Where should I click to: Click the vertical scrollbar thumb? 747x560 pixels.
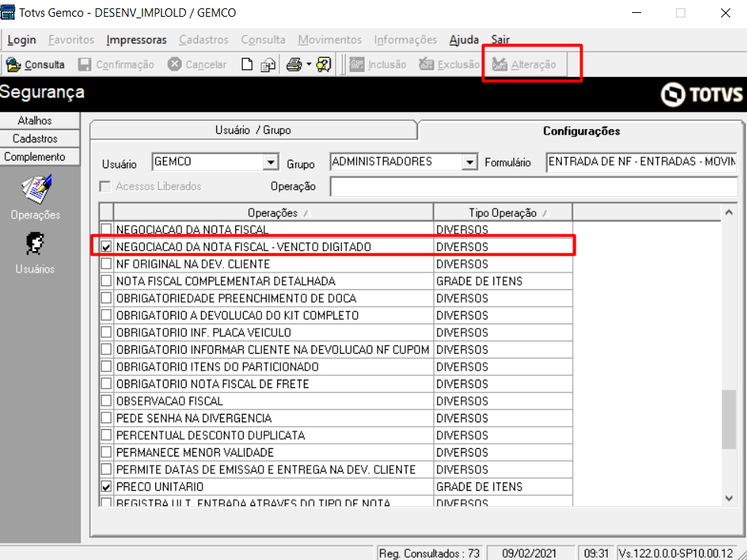[x=729, y=419]
